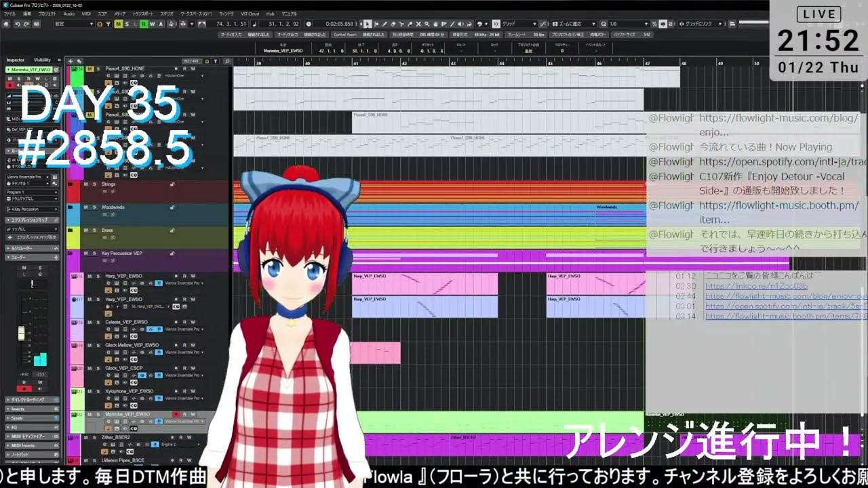This screenshot has width=868, height=488.
Task: Click the Add Track plus button
Action: pos(71,61)
